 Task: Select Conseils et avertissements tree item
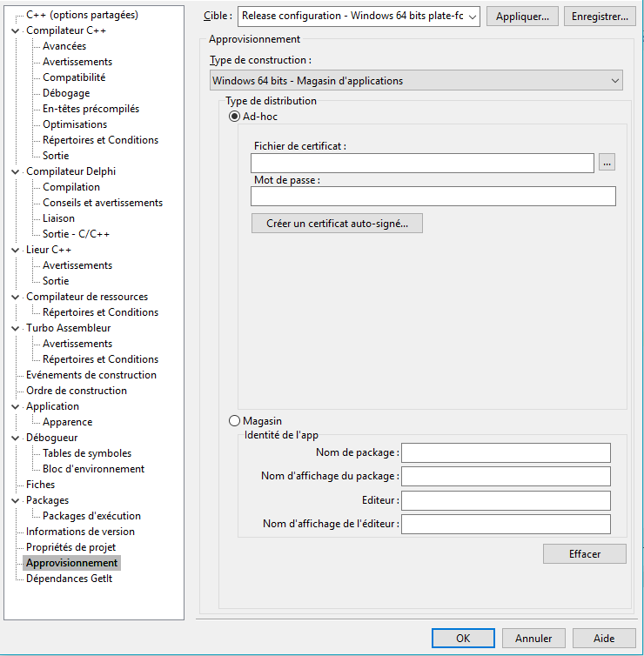[103, 203]
